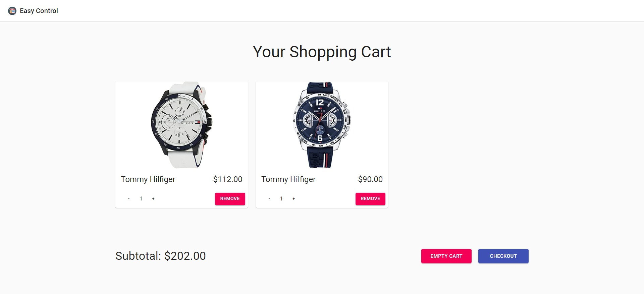Decrease quantity of the $112.00 watch
644x294 pixels.
pos(128,198)
